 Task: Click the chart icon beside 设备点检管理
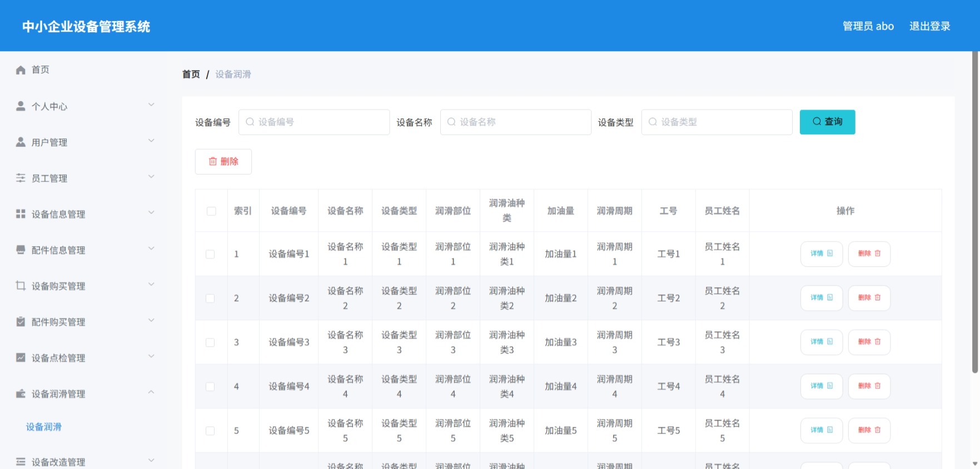[x=21, y=358]
